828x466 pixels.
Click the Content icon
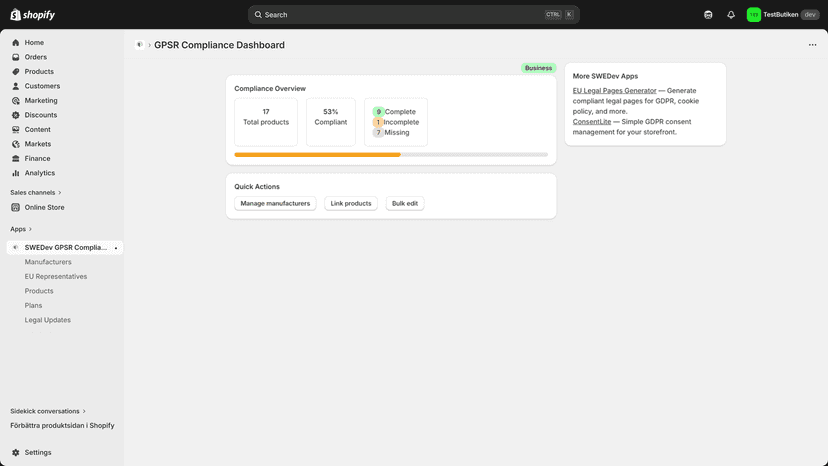[16, 129]
